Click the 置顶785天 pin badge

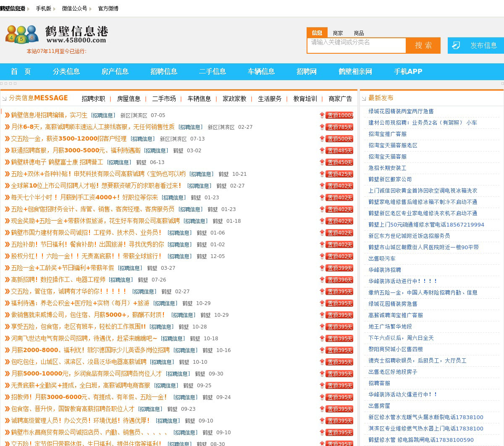(x=339, y=127)
